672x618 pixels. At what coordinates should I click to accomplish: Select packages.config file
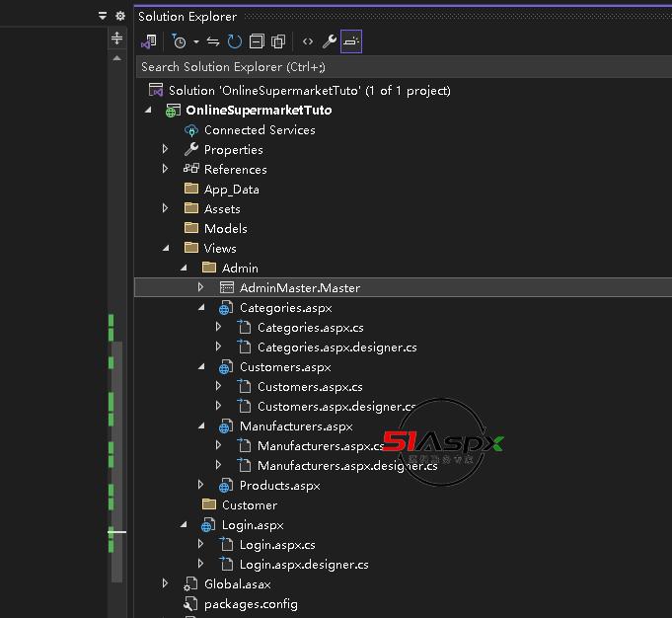coord(251,604)
